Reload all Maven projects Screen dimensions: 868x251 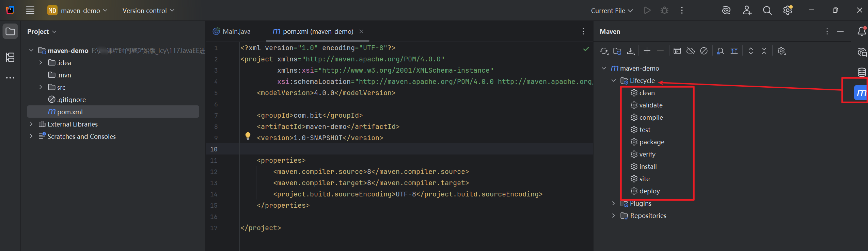coord(604,51)
